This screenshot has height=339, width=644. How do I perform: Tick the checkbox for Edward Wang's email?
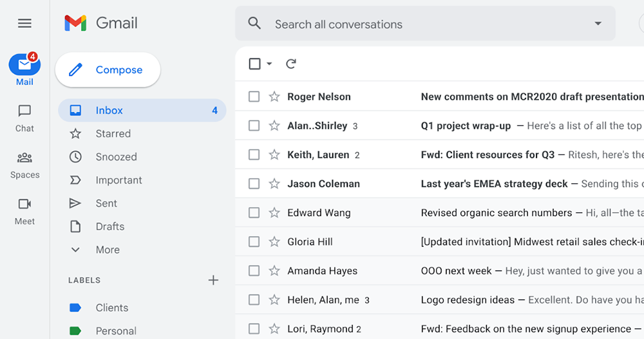[254, 213]
